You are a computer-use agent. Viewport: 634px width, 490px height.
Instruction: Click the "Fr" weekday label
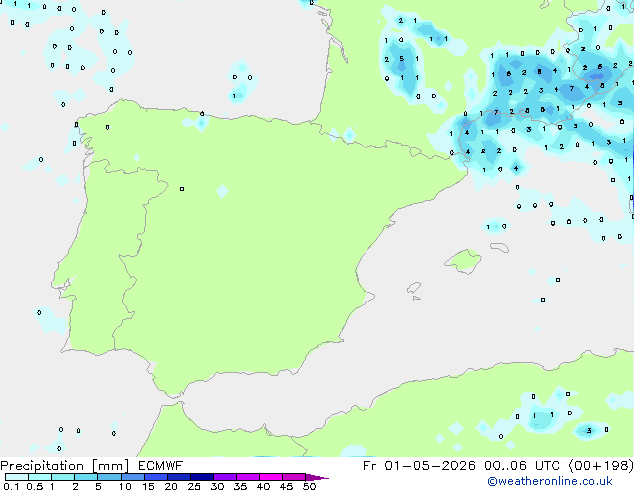click(369, 466)
